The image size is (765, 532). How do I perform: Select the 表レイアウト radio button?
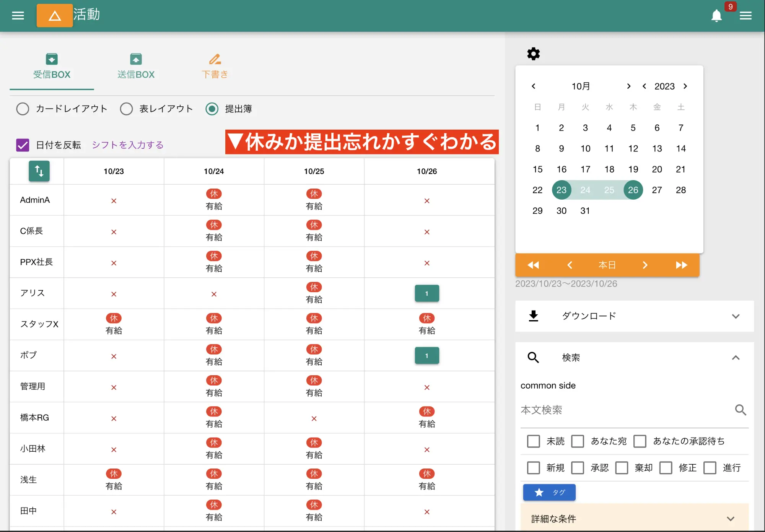coord(126,109)
